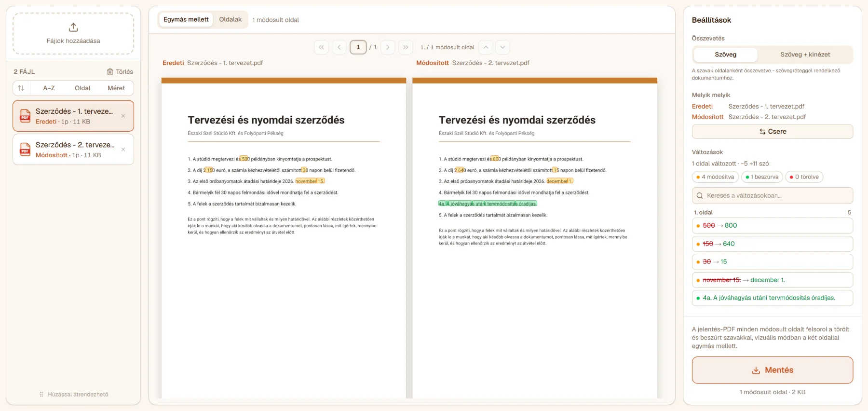Select the 30 → 15 change entry
Viewport: 868px width, 411px height.
773,262
